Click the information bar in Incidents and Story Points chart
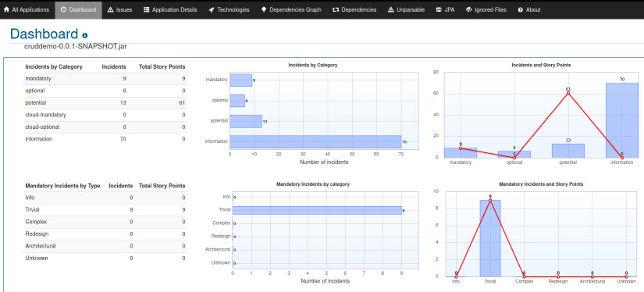This screenshot has height=292, width=644. [x=622, y=120]
